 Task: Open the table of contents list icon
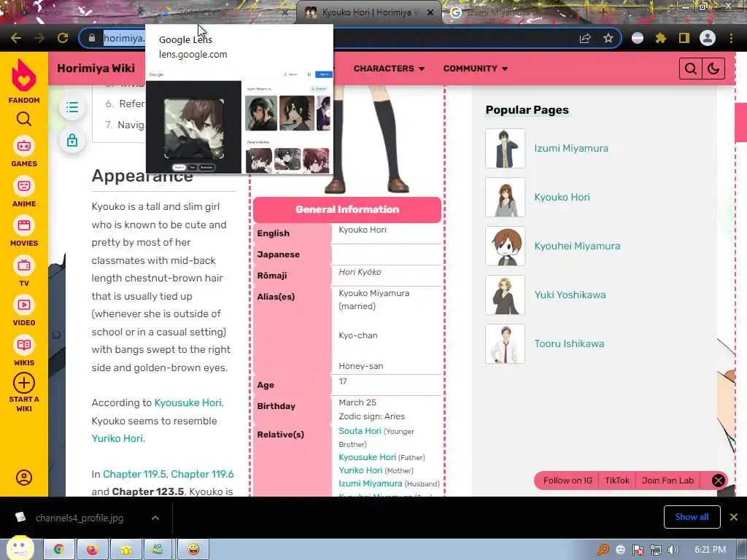click(x=72, y=107)
